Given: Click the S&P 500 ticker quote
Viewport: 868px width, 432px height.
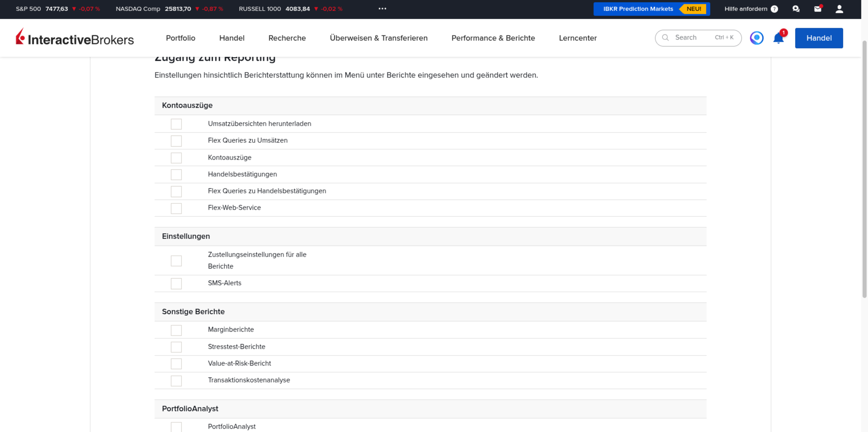Looking at the screenshot, I should 58,9.
